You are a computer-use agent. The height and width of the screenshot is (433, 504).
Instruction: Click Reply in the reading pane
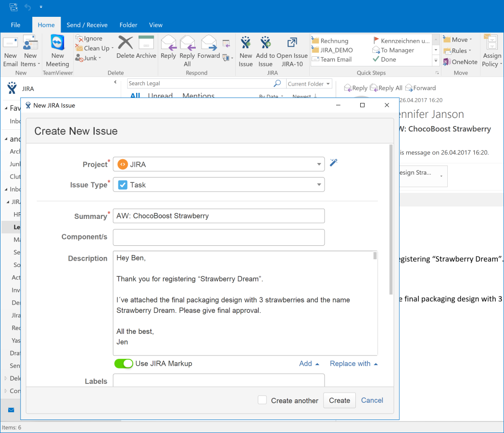(355, 88)
